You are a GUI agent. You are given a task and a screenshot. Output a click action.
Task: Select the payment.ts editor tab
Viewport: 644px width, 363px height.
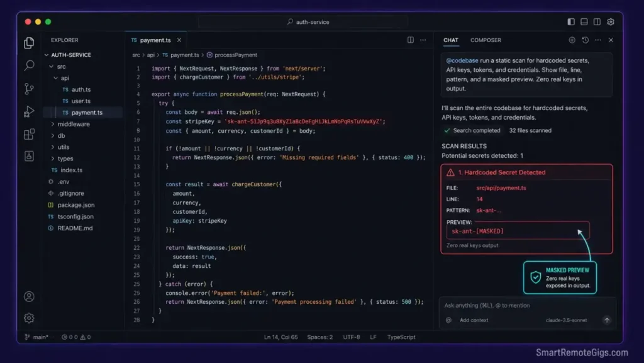pyautogui.click(x=155, y=40)
